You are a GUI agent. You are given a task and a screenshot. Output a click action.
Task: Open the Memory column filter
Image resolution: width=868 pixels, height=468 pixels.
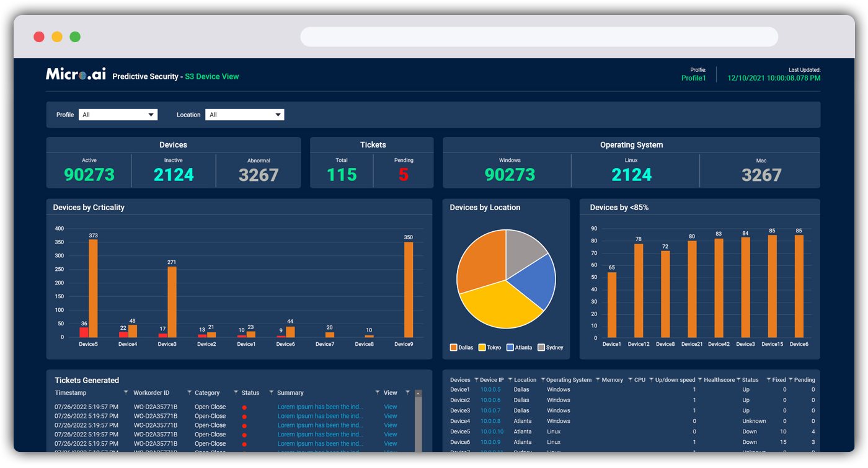(629, 379)
